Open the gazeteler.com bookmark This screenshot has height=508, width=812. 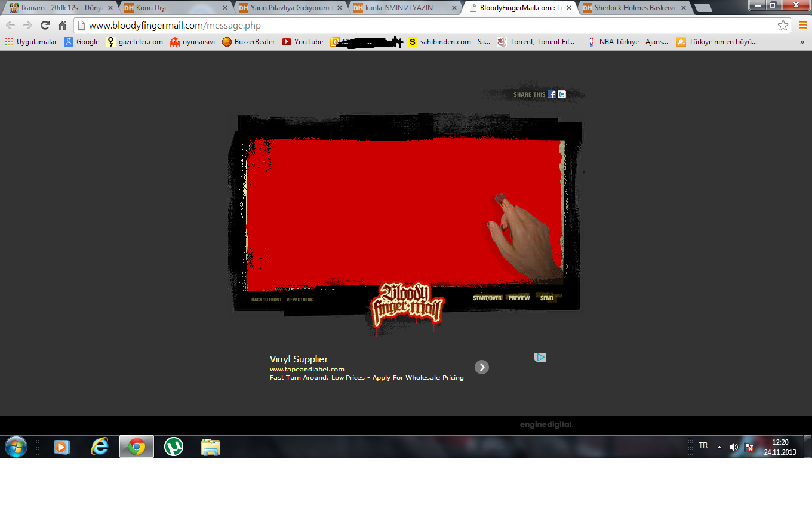tap(135, 42)
